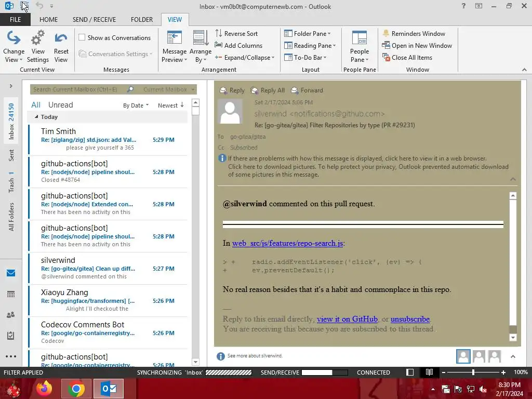Image resolution: width=532 pixels, height=399 pixels.
Task: Open the Trash folder in collapsed pane
Action: coord(11,182)
